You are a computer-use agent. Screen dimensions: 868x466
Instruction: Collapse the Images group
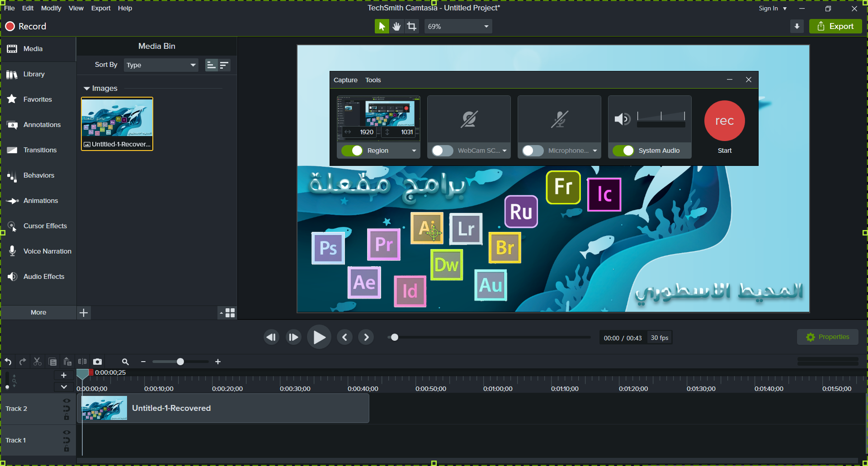[x=86, y=89]
